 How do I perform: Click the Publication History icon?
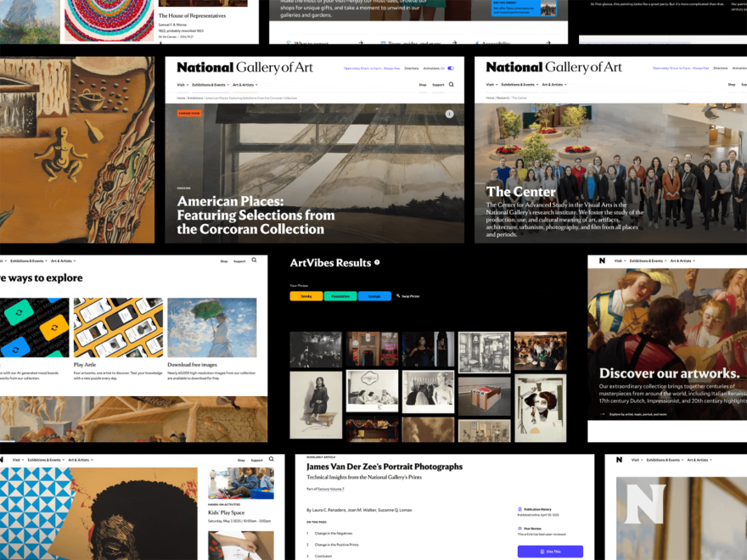coord(520,510)
